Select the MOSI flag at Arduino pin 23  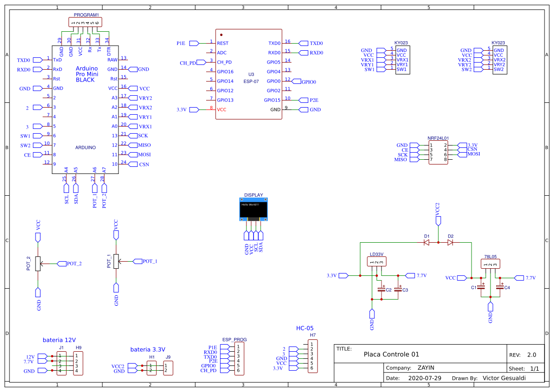click(133, 155)
